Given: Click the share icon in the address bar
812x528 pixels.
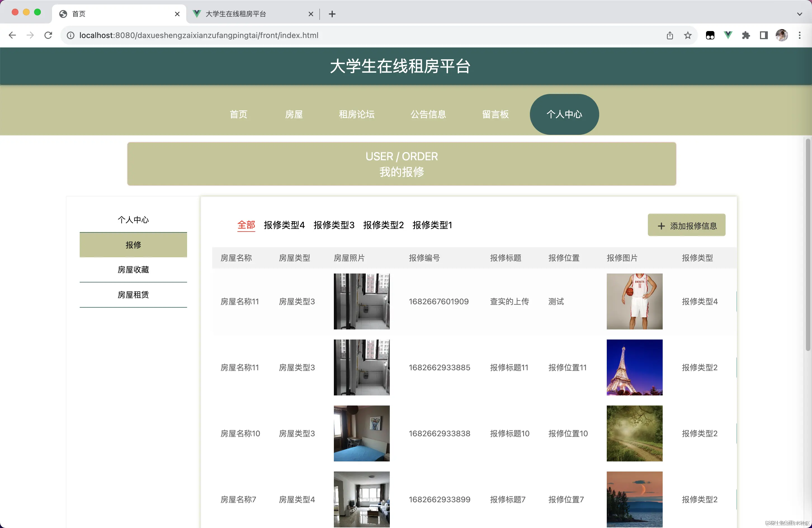Looking at the screenshot, I should point(670,35).
